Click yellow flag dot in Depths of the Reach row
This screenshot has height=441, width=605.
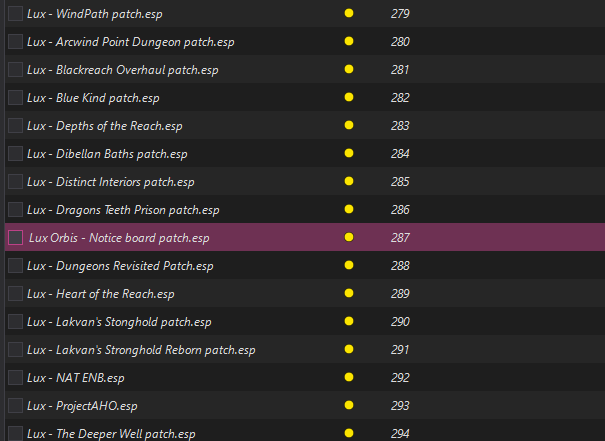click(349, 125)
